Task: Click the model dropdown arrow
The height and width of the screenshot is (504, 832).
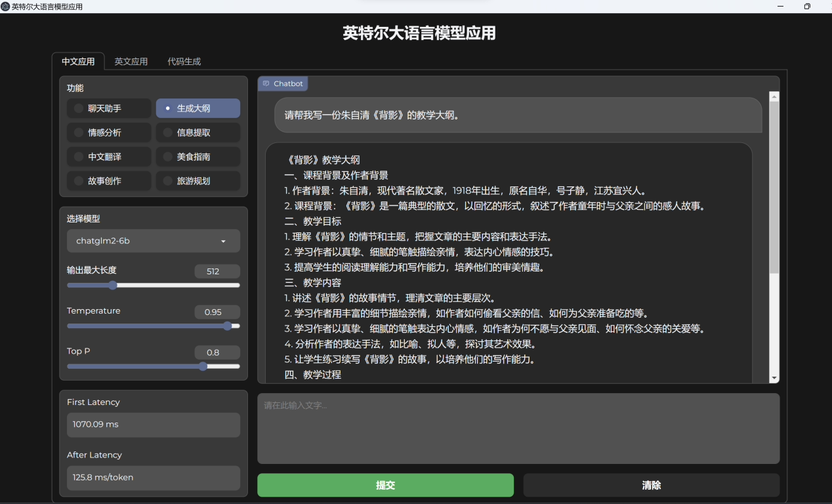Action: 223,241
